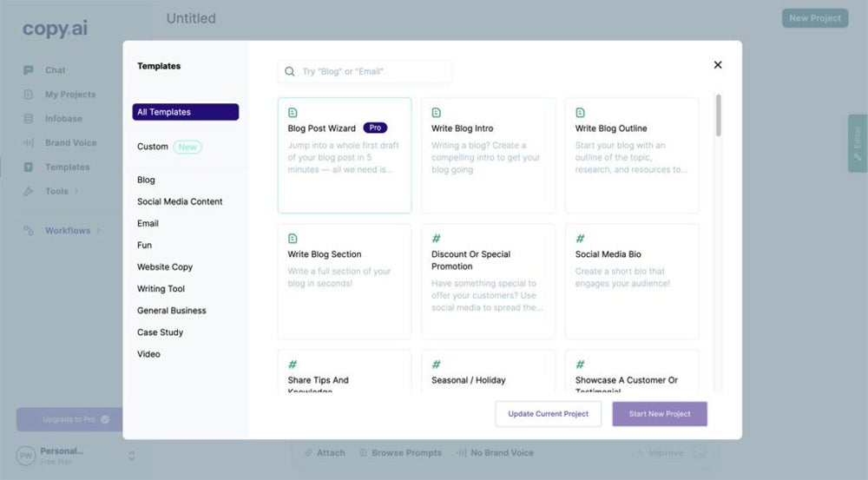This screenshot has width=868, height=480.
Task: Click the Templates icon in the sidebar
Action: (x=29, y=168)
